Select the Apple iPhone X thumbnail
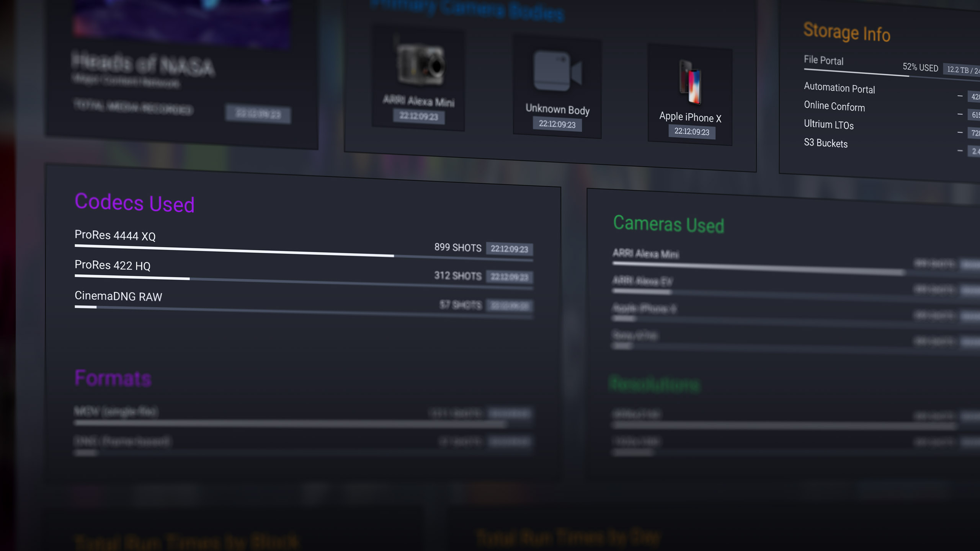 point(690,82)
